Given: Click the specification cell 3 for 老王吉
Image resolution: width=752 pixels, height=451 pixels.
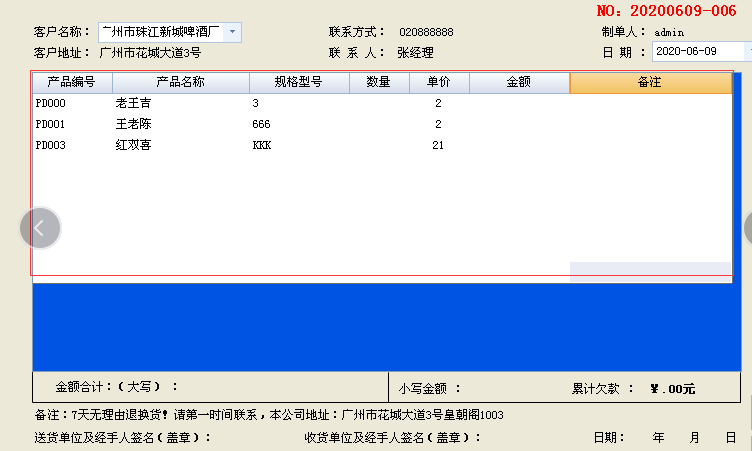Looking at the screenshot, I should 256,103.
